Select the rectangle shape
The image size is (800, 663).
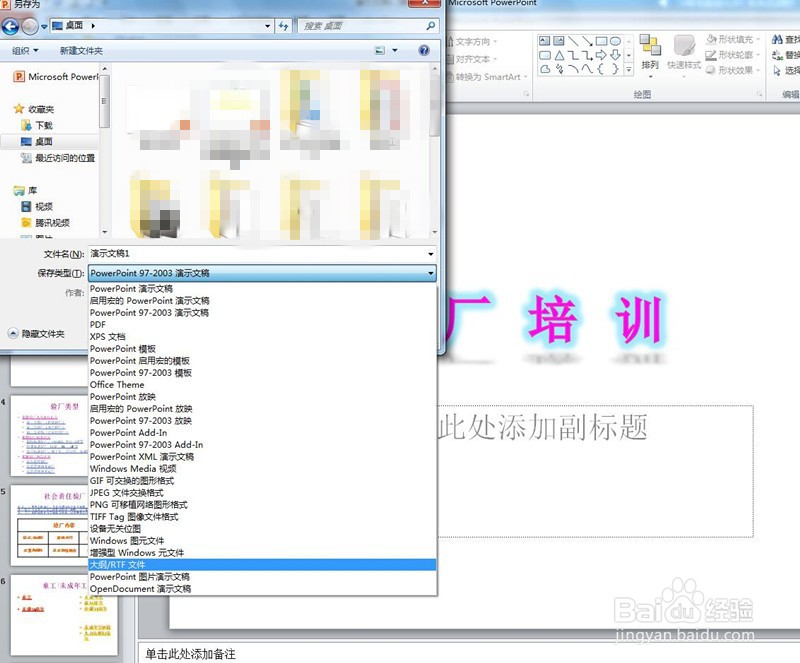click(602, 41)
